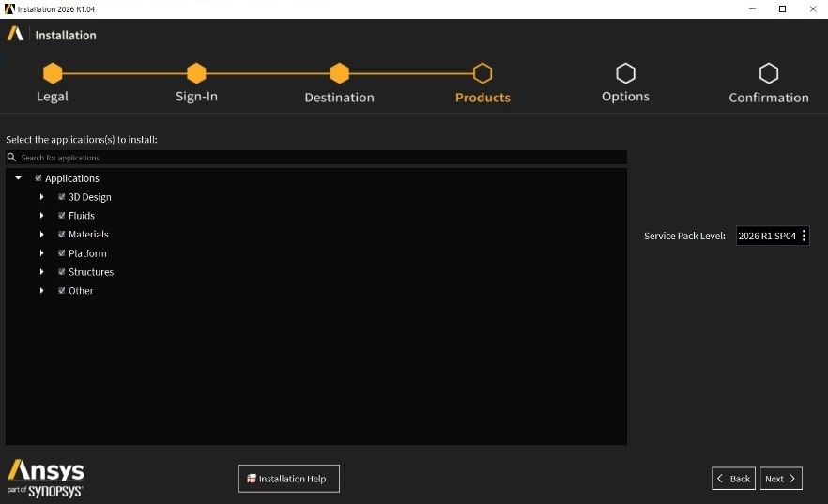Viewport: 828px width, 504px height.
Task: Open the Service Pack Level dropdown
Action: coord(773,236)
